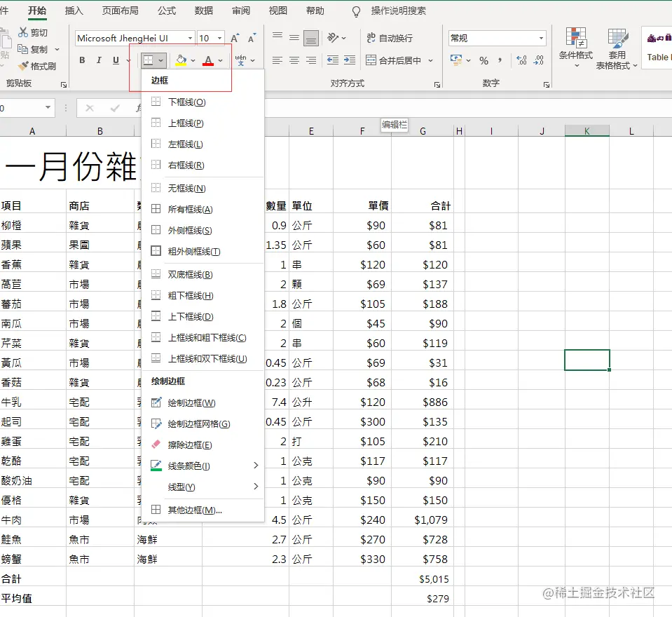Open the font size 10 dropdown
The width and height of the screenshot is (672, 617).
coord(220,38)
